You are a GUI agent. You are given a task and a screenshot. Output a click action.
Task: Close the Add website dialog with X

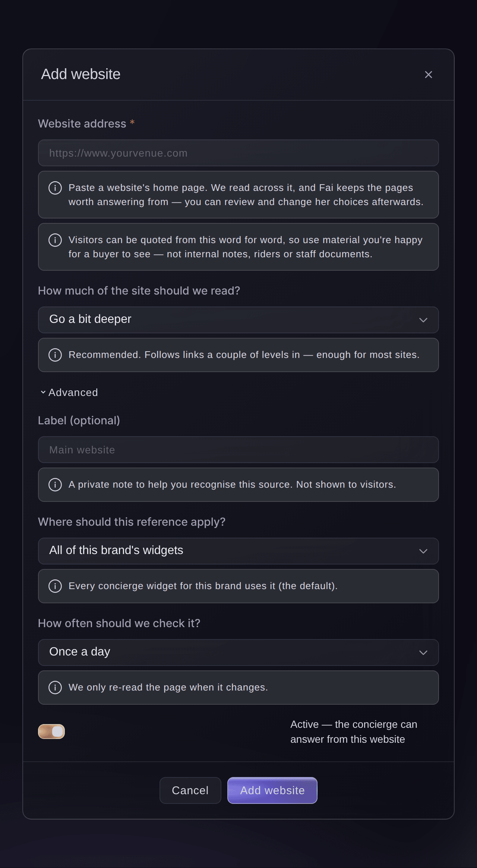point(429,75)
